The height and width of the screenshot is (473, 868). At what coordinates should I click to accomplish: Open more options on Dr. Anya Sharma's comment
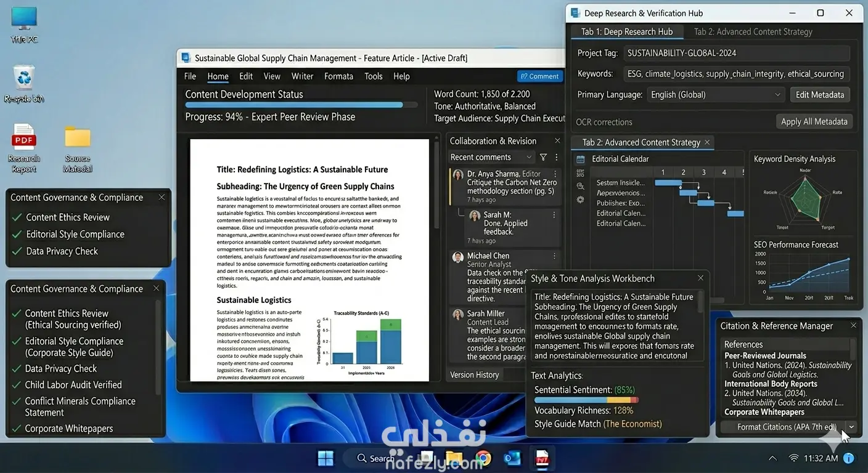[x=555, y=174]
